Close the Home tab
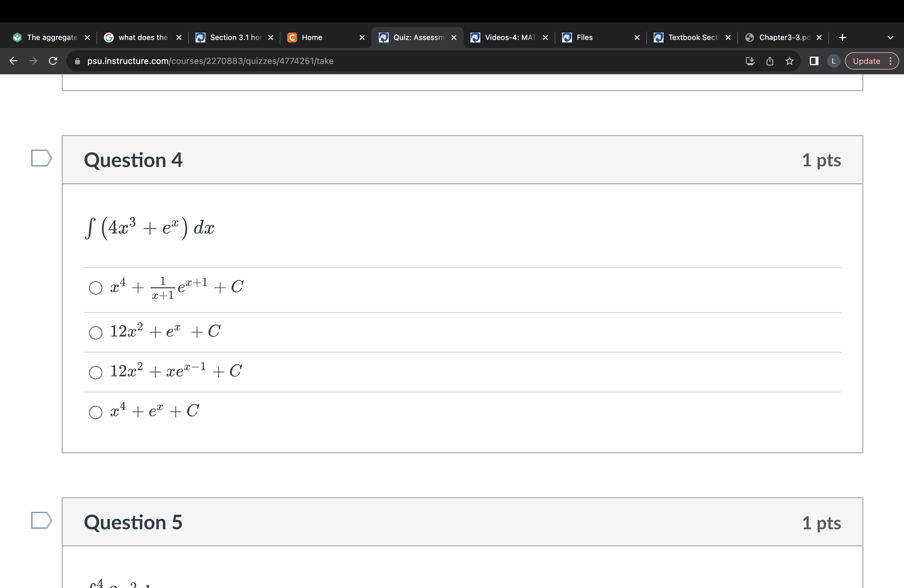 (x=362, y=37)
